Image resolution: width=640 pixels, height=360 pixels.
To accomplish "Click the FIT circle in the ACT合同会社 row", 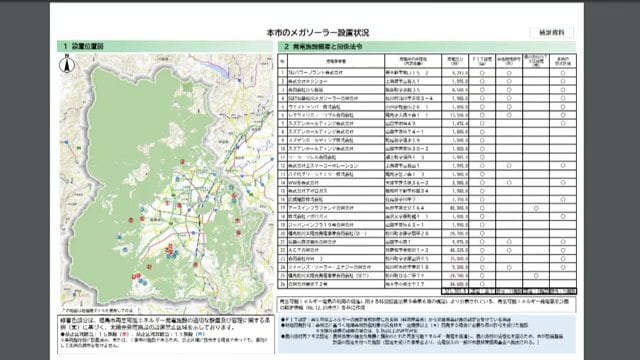I will pos(482,250).
